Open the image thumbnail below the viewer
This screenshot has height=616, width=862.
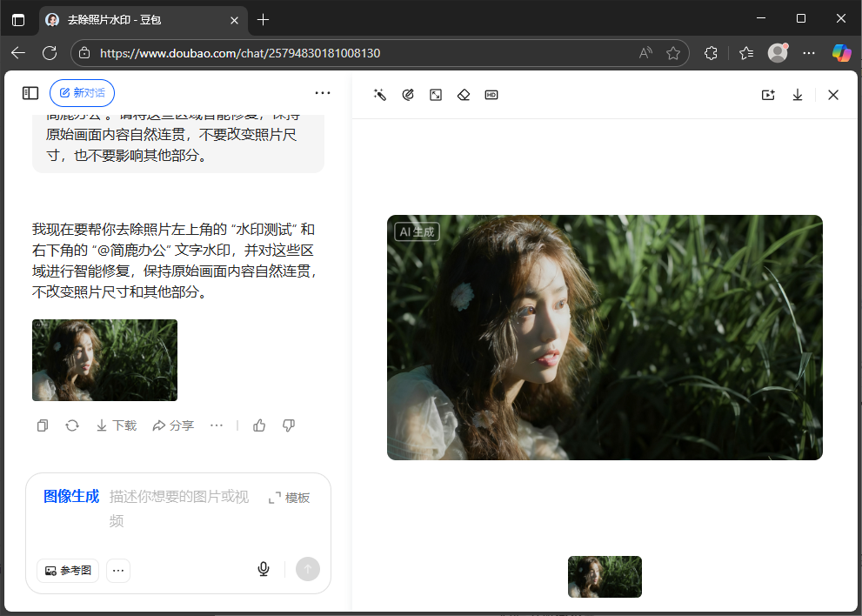605,576
